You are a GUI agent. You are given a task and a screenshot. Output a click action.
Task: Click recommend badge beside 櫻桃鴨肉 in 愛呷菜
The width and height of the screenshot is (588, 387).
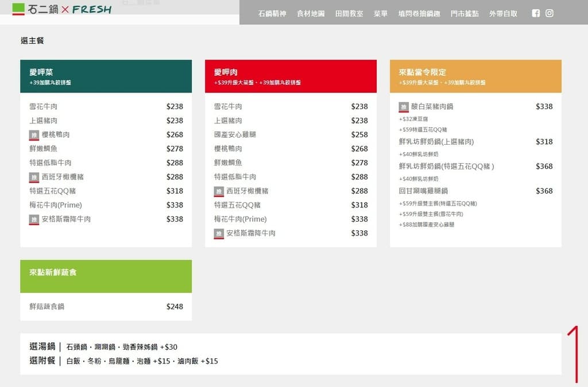(x=34, y=135)
